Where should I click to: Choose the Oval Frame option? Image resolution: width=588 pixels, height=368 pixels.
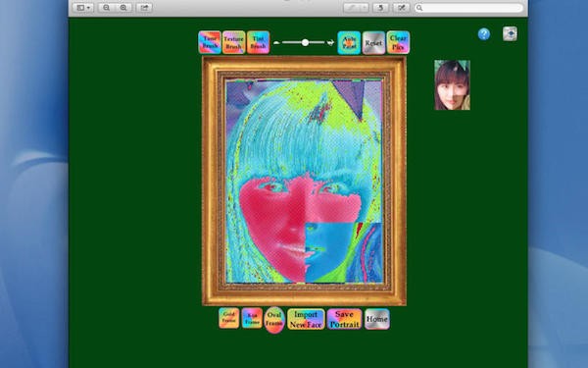tap(274, 320)
